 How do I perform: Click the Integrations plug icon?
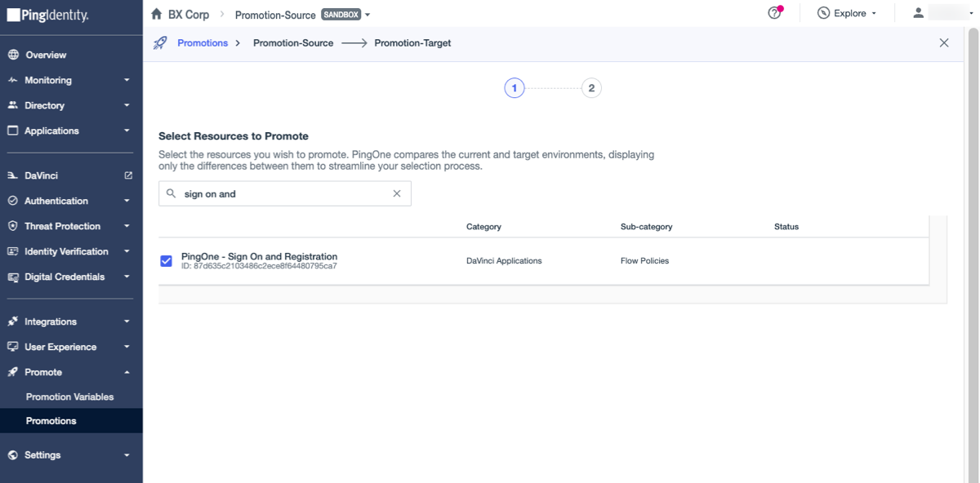(x=13, y=321)
